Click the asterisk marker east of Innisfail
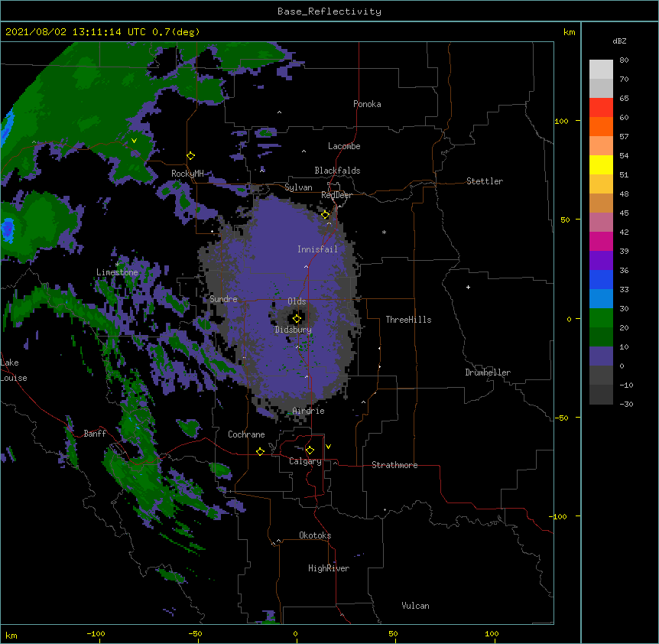This screenshot has height=644, width=659. pos(384,232)
